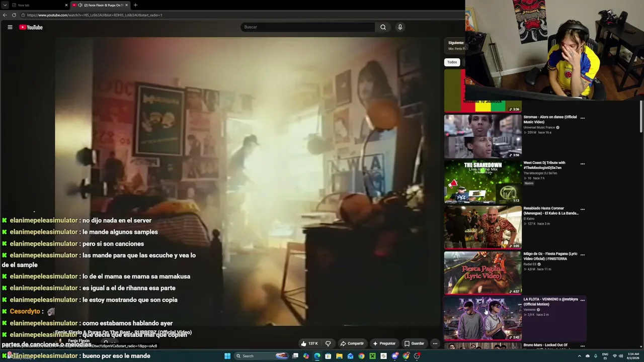Open options menu for Bruno Mars video
644x362 pixels.
[583, 346]
